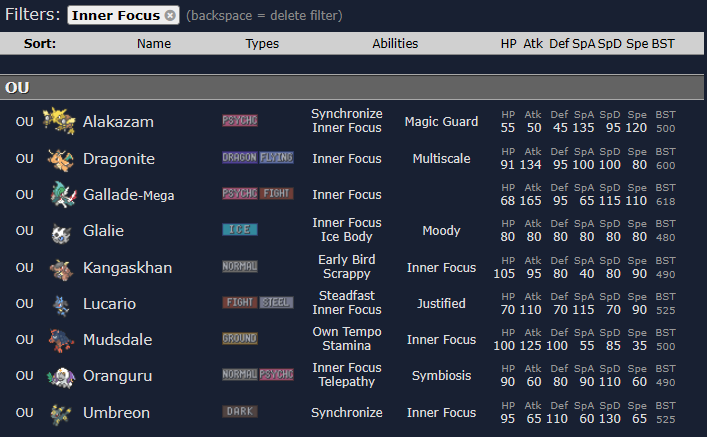Click the Umbreon sprite icon

click(x=61, y=414)
